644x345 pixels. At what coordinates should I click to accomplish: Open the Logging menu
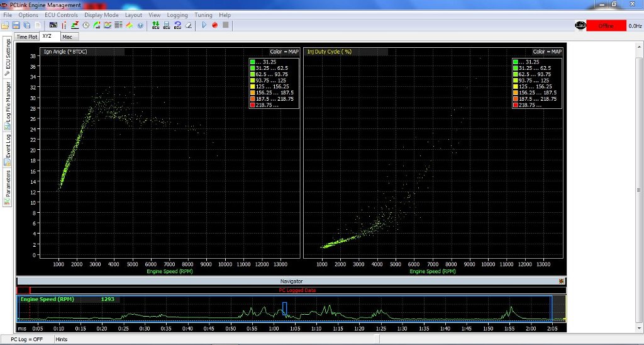[177, 15]
